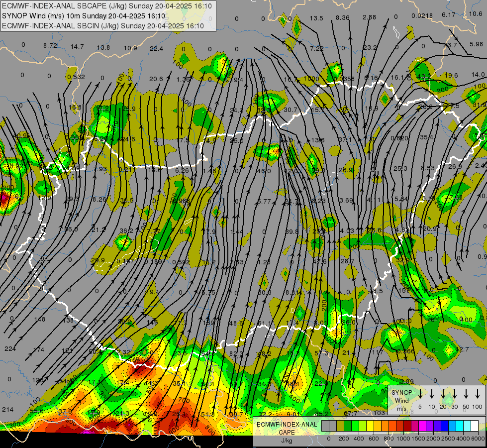
Task: Click the 2500 tick label on color scale
Action: pos(448,439)
